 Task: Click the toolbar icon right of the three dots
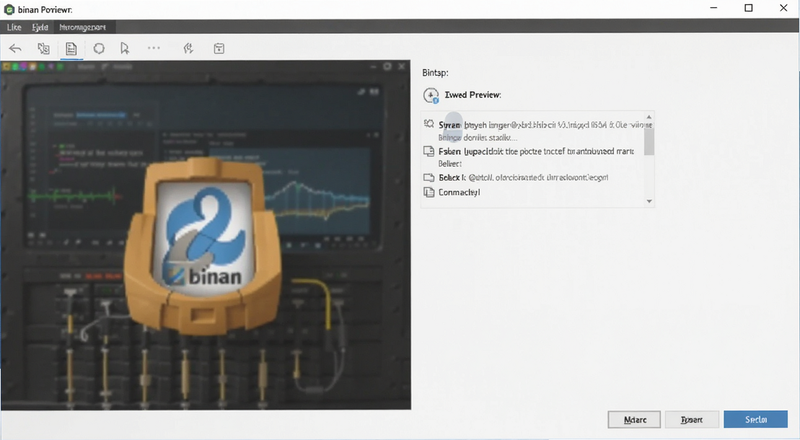coord(188,48)
